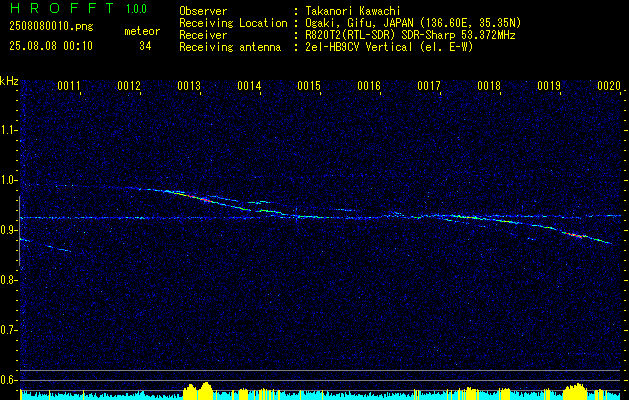Click frequency axis label 1.0
Viewport: 629px width, 400px height.
click(x=8, y=180)
